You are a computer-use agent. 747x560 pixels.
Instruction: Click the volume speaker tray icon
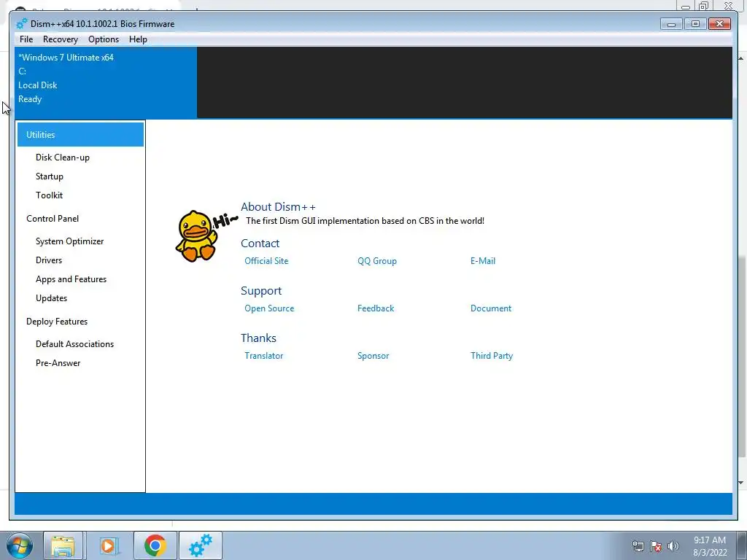(673, 546)
